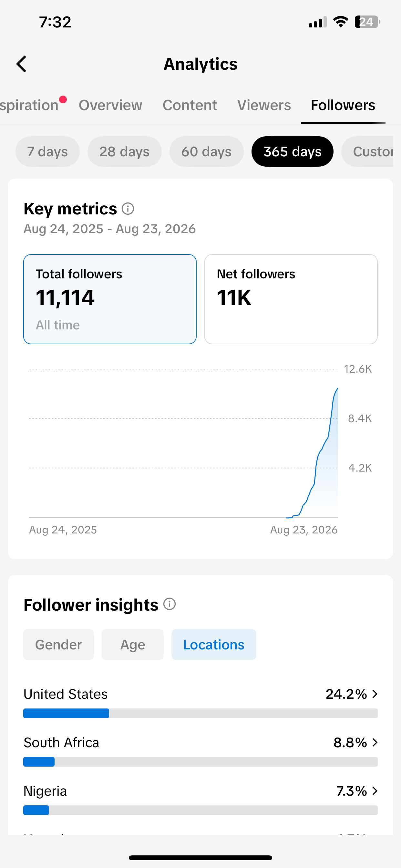This screenshot has height=868, width=401.
Task: Expand United States location details chevron
Action: (x=375, y=694)
